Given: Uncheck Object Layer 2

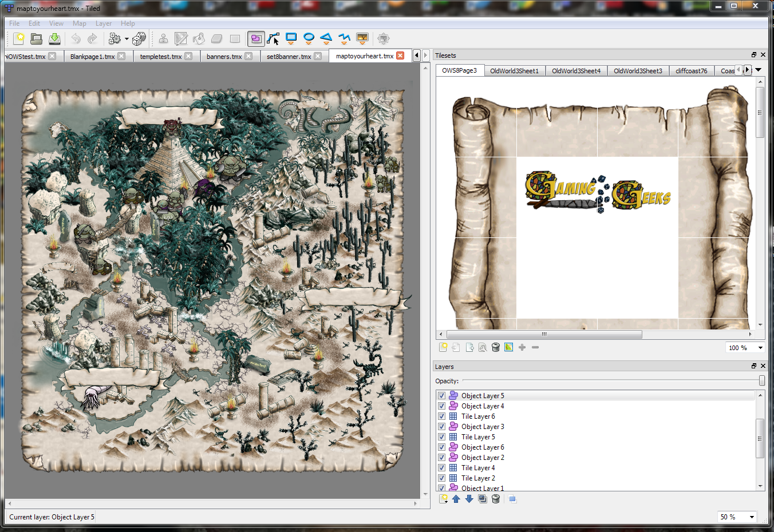Looking at the screenshot, I should 441,457.
